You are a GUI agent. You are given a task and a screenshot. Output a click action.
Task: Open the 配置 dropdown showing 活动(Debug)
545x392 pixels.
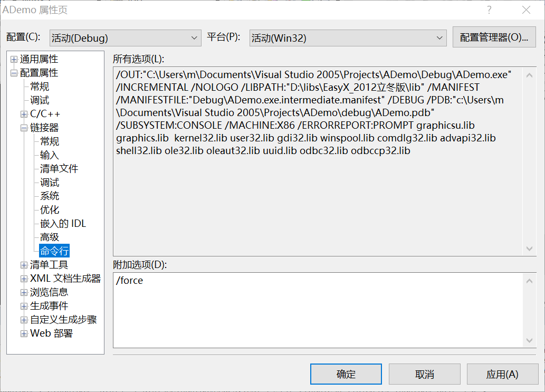125,38
